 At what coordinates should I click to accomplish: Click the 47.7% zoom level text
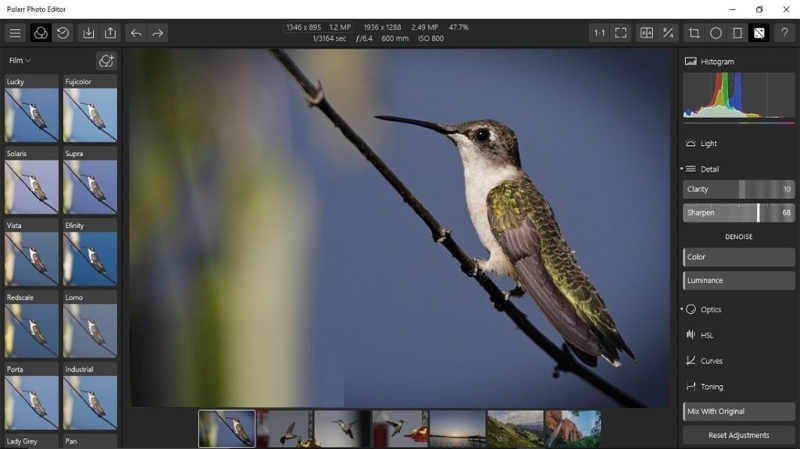pos(458,28)
